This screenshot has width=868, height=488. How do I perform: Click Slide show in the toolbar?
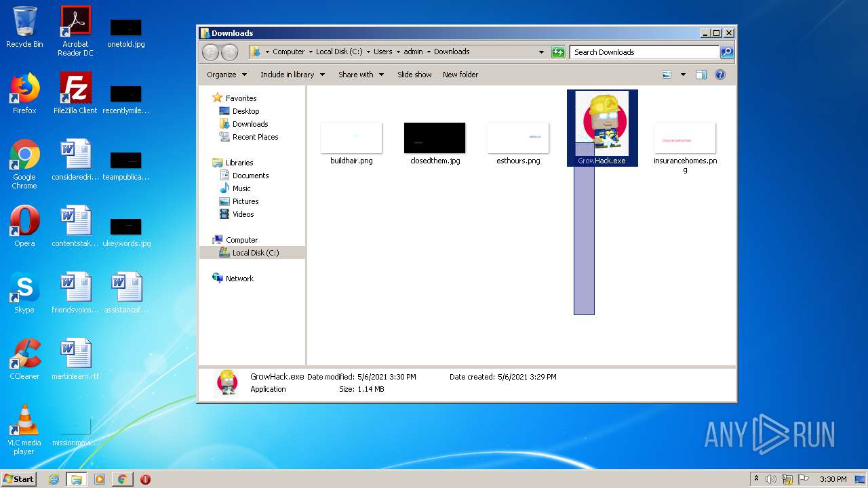click(414, 75)
